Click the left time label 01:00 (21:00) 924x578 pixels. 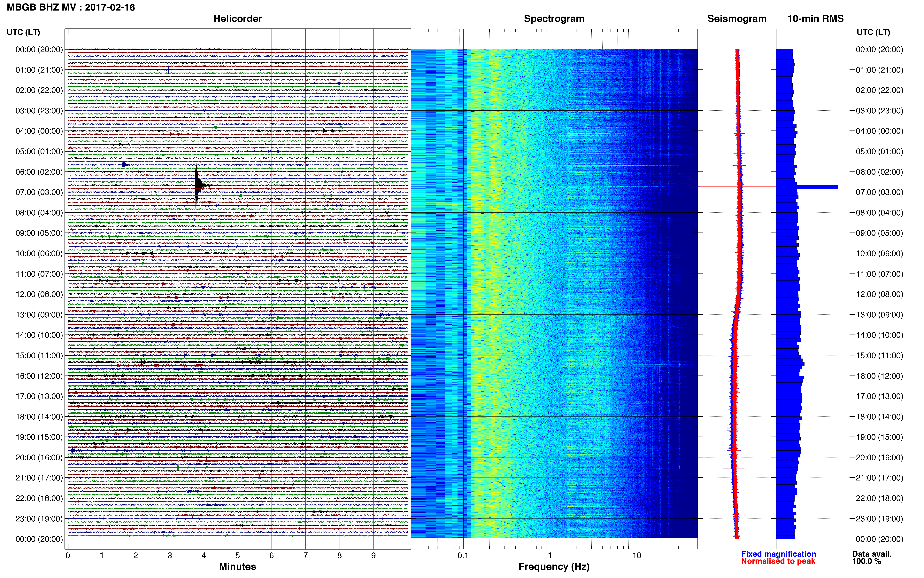point(39,70)
